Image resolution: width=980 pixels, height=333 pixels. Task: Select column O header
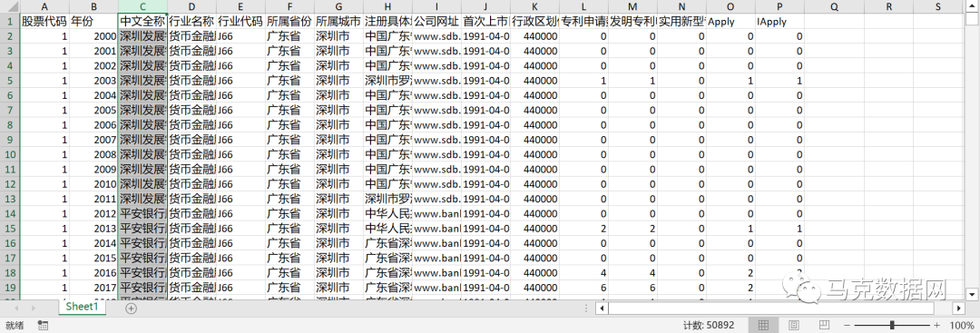click(730, 6)
